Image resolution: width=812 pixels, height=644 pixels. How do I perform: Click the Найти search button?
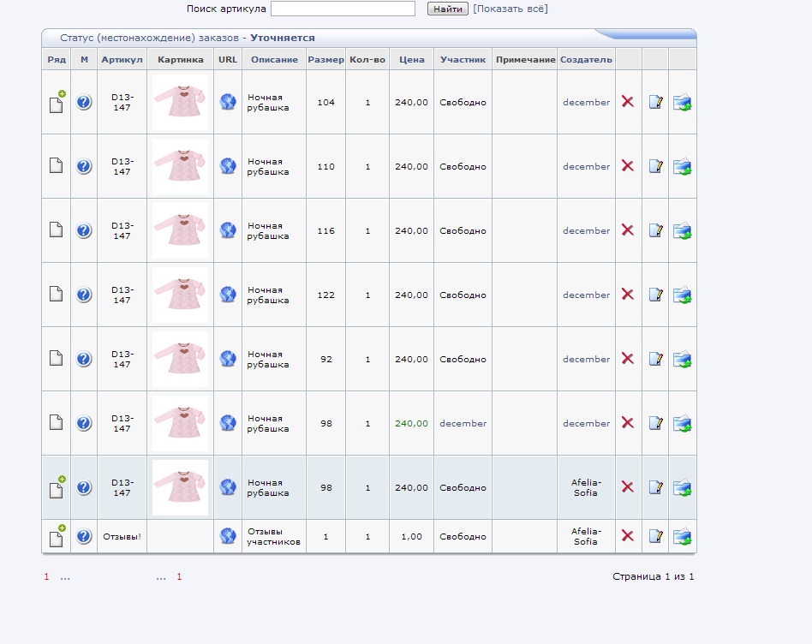pyautogui.click(x=447, y=9)
